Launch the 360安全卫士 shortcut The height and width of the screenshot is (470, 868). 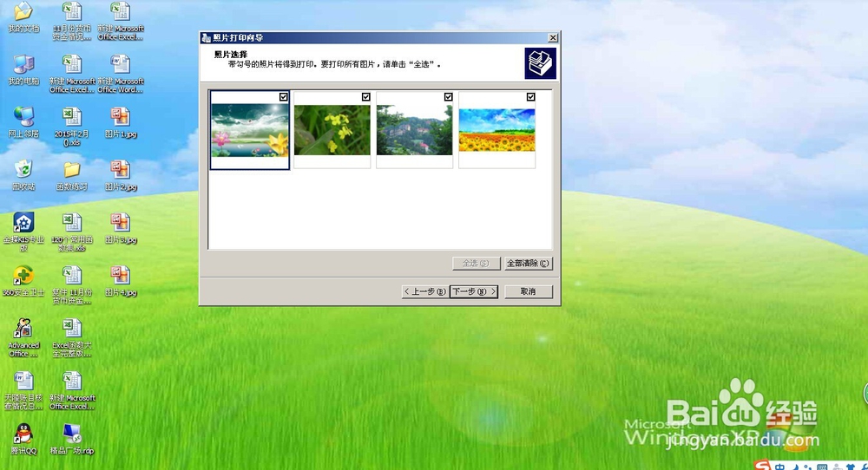pyautogui.click(x=23, y=276)
